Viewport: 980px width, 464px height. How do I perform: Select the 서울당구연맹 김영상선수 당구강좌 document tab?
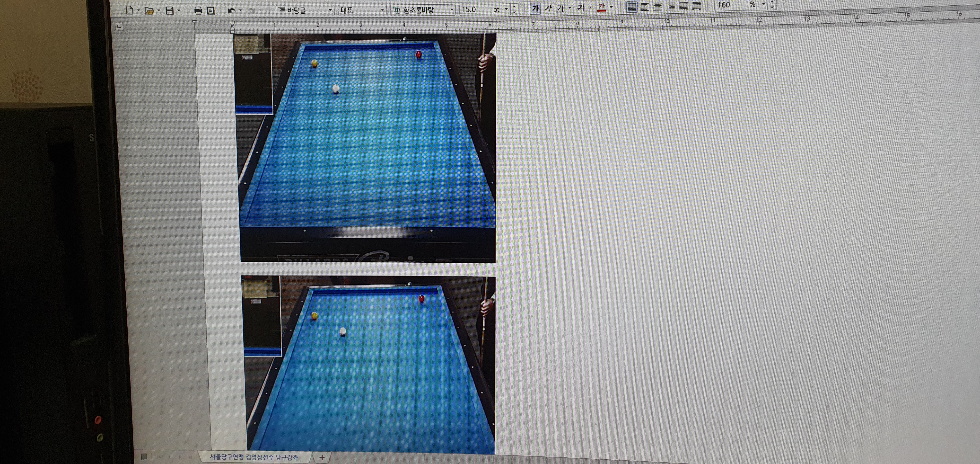coord(254,457)
